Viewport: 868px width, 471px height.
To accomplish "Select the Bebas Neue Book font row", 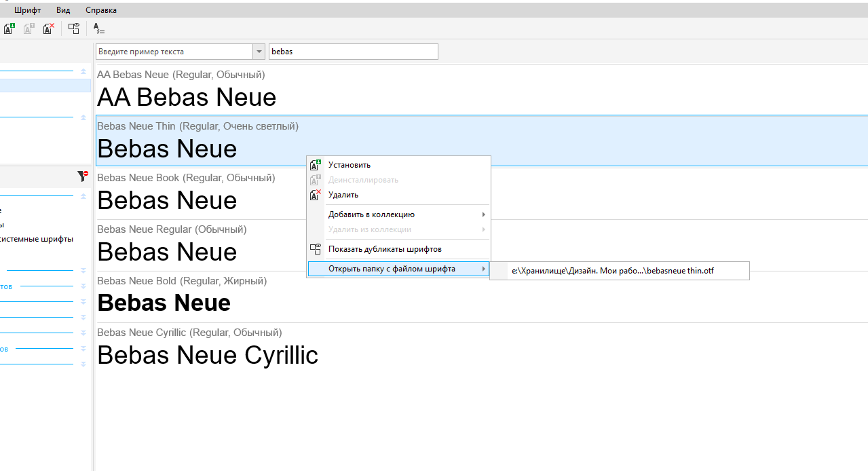I will [x=482, y=193].
